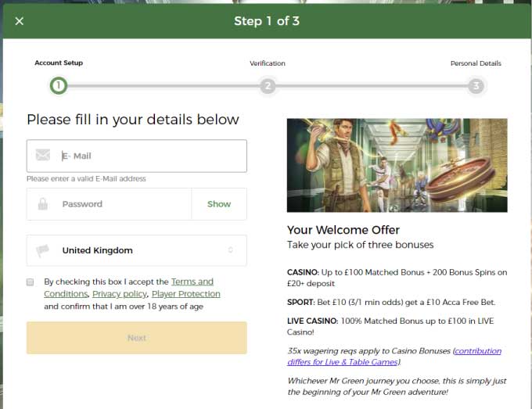
Task: Click 'Please fill in your details below' heading
Action: click(x=133, y=120)
